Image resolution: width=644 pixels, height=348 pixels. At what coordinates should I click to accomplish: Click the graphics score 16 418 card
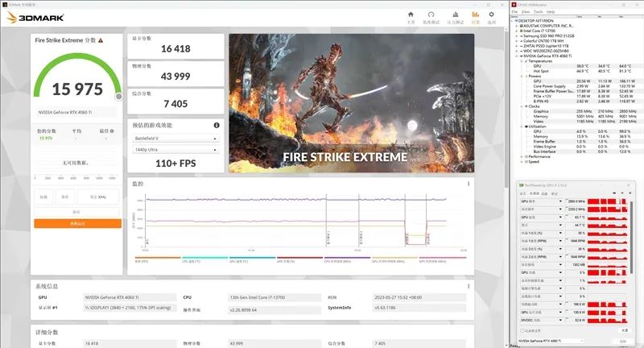coord(175,46)
